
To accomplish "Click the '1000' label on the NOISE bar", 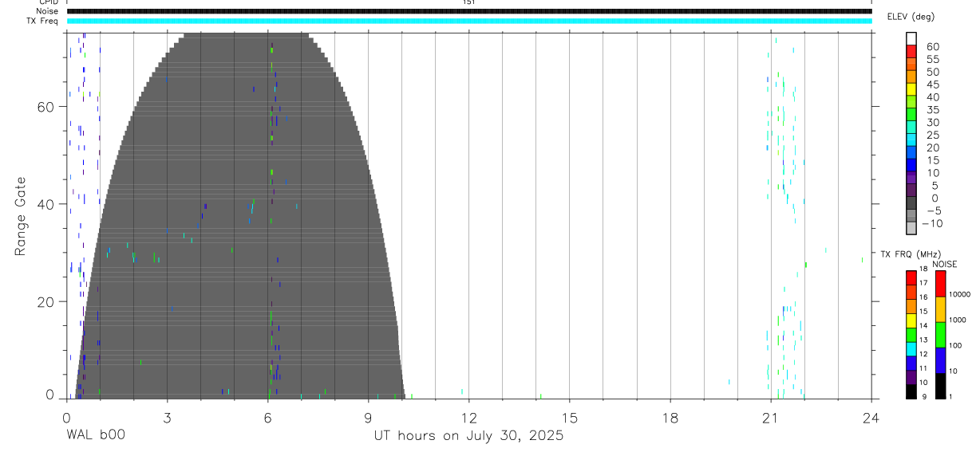I will point(958,320).
